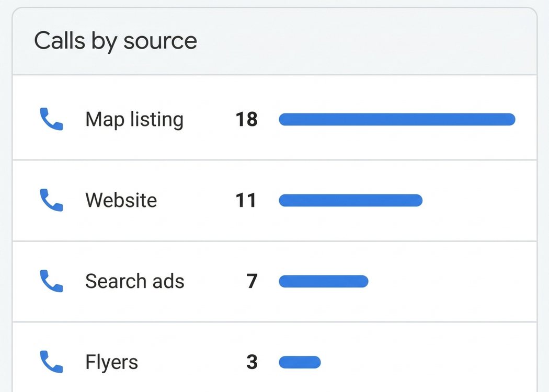Click the Website call count of 11
Screen dimensions: 549x392
tap(246, 200)
